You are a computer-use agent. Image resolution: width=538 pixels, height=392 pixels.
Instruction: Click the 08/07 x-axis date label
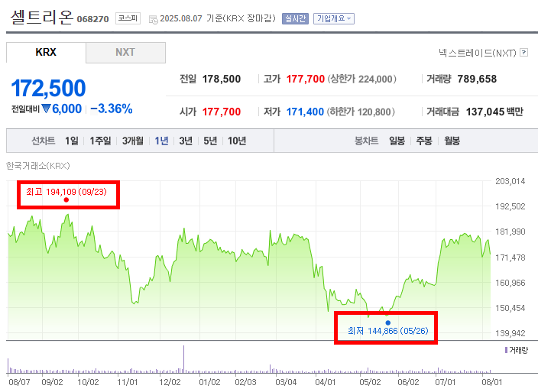coord(19,382)
